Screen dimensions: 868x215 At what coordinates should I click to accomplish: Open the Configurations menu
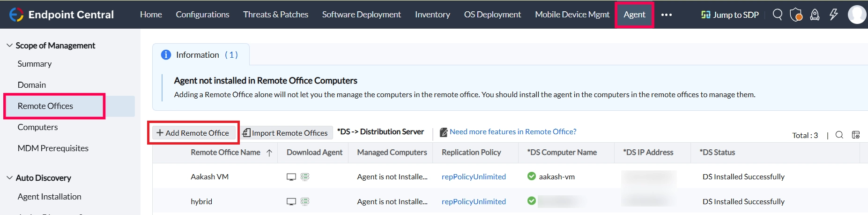202,15
